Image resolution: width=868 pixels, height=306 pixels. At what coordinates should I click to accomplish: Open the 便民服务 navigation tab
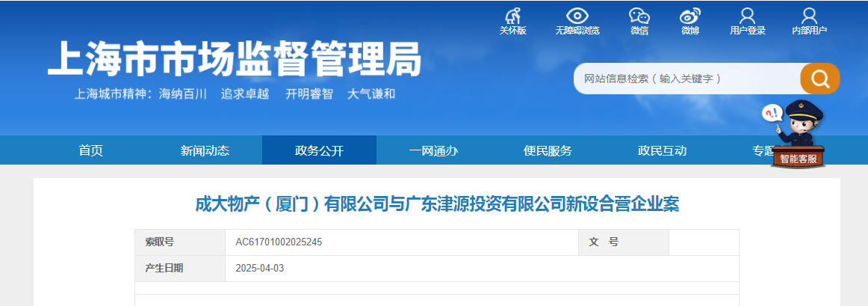coord(548,150)
